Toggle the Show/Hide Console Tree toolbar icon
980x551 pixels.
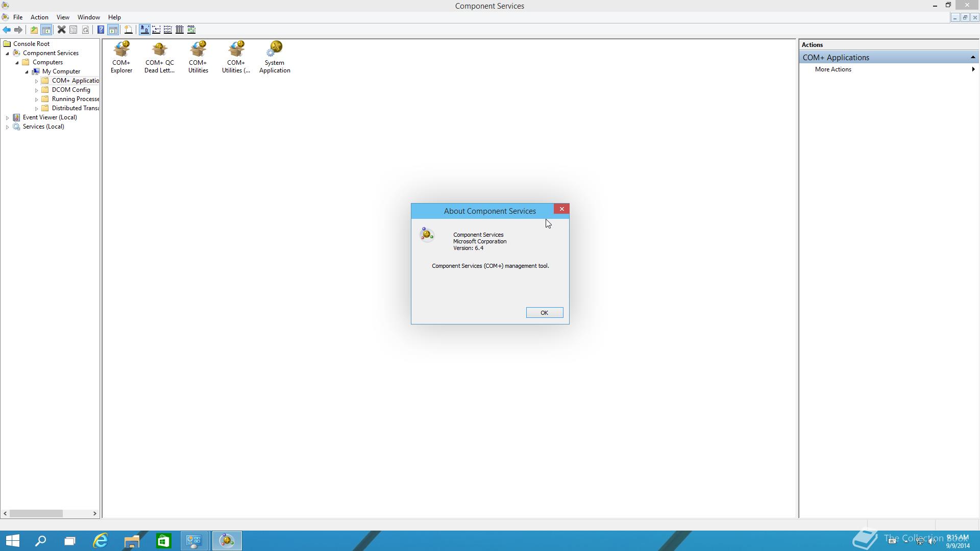click(46, 30)
